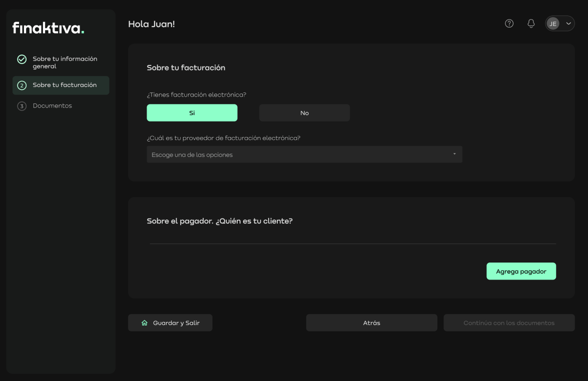Viewport: 588px width, 381px height.
Task: Click the finaktiva logo
Action: click(x=49, y=27)
